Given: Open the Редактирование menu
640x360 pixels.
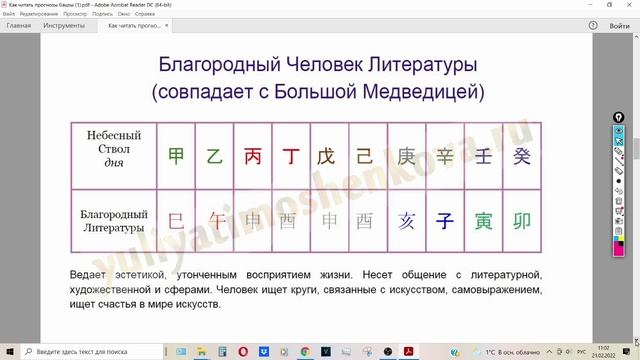Looking at the screenshot, I should click(x=39, y=14).
